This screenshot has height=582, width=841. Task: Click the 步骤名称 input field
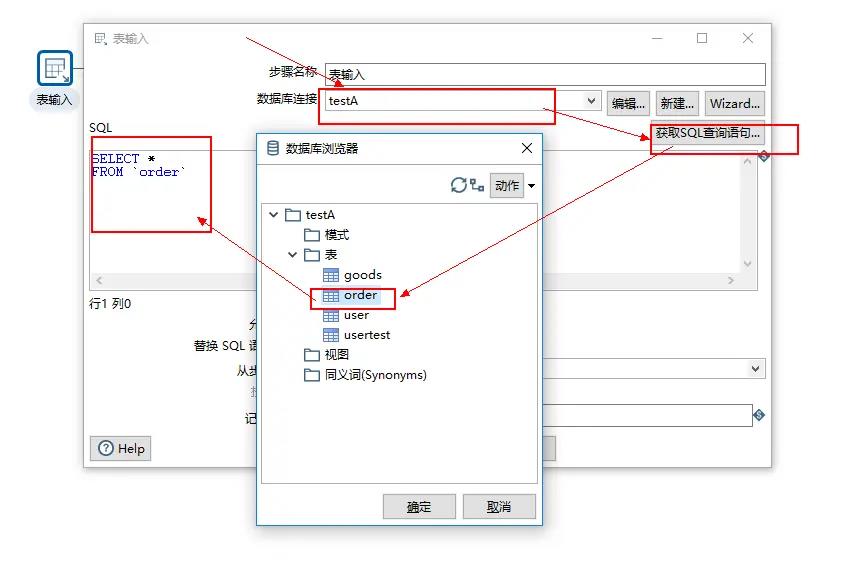(x=545, y=74)
